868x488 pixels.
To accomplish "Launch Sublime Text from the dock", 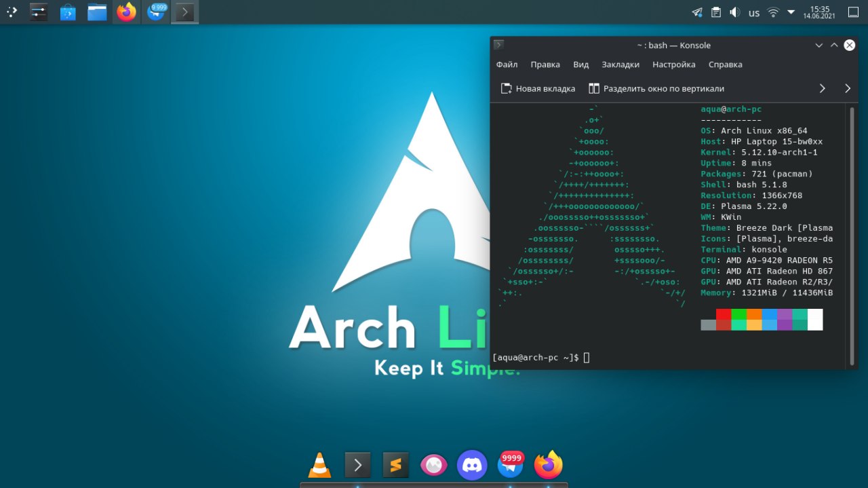I will pyautogui.click(x=396, y=465).
